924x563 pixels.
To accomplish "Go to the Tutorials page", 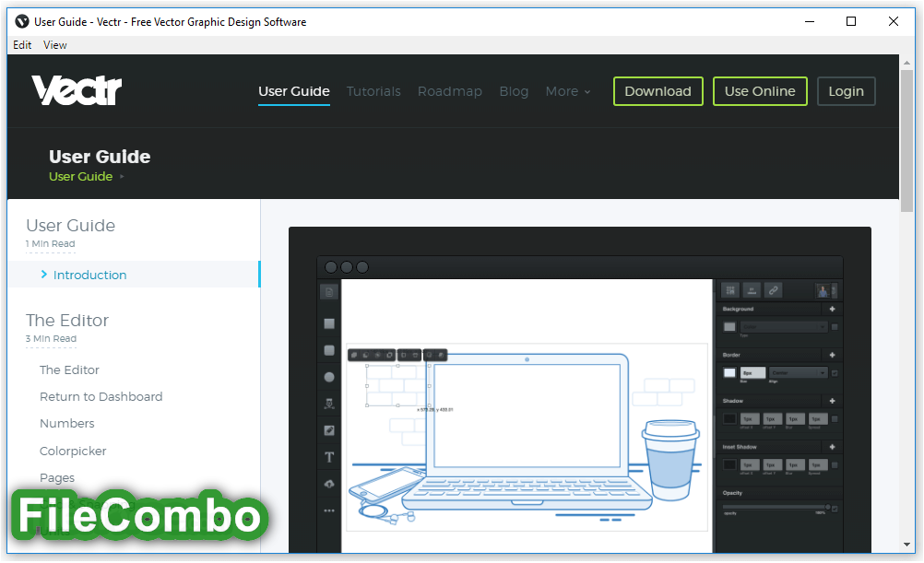I will tap(373, 91).
